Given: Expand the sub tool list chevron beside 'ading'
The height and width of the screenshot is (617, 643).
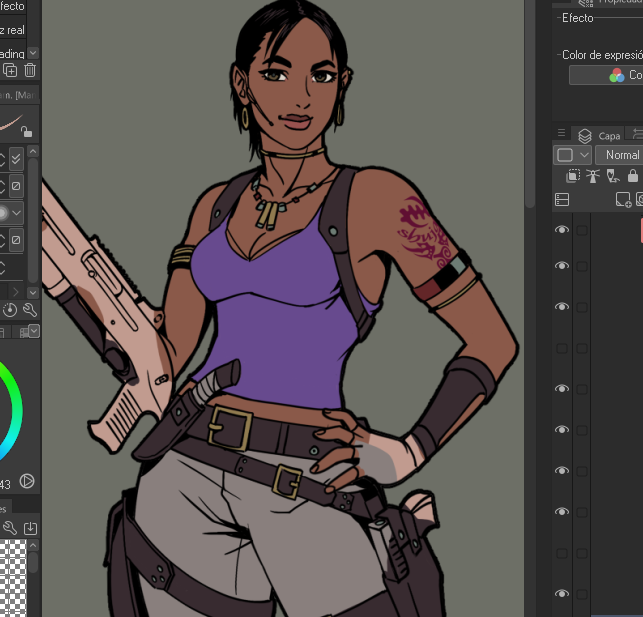Looking at the screenshot, I should [x=33, y=53].
